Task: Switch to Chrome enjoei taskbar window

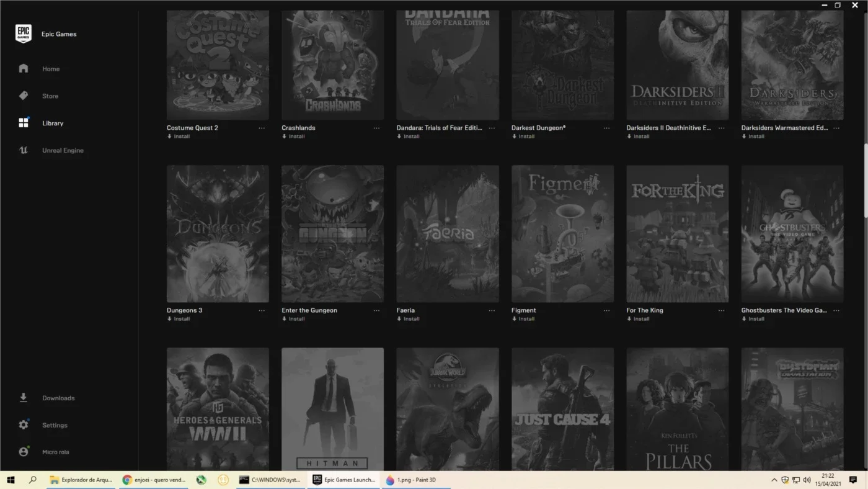Action: pyautogui.click(x=154, y=480)
